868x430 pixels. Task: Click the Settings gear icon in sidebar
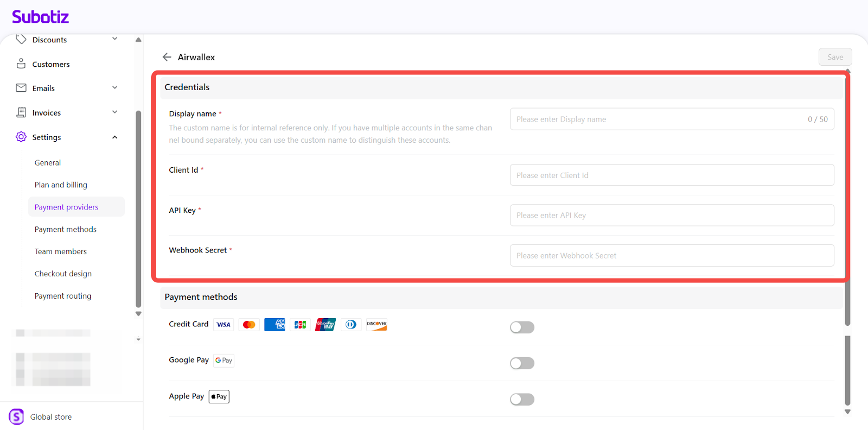pos(21,137)
